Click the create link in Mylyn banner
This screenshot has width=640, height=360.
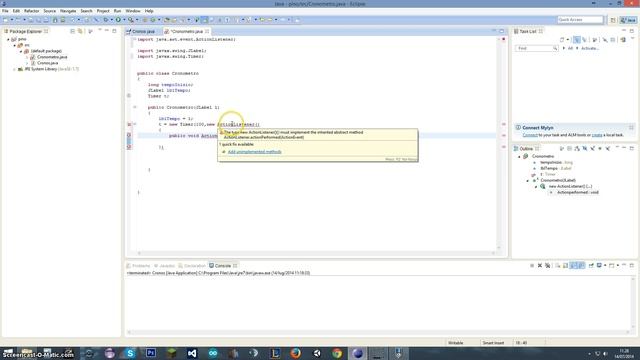597,135
